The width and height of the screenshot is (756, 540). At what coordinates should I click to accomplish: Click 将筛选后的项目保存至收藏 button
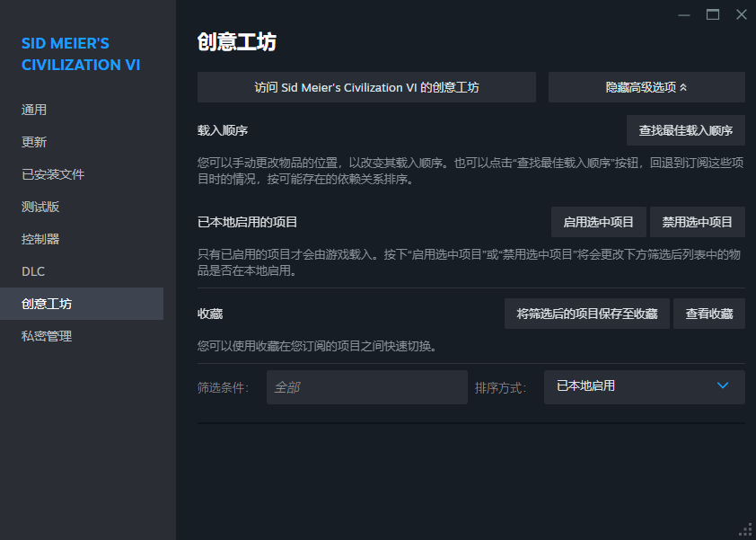coord(587,314)
